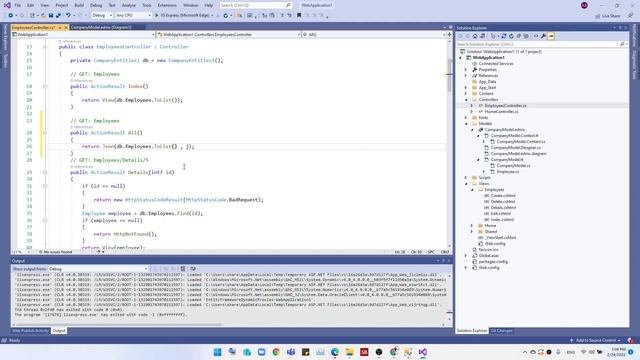
Task: Expand the References node in Solution Explorer
Action: (466, 76)
